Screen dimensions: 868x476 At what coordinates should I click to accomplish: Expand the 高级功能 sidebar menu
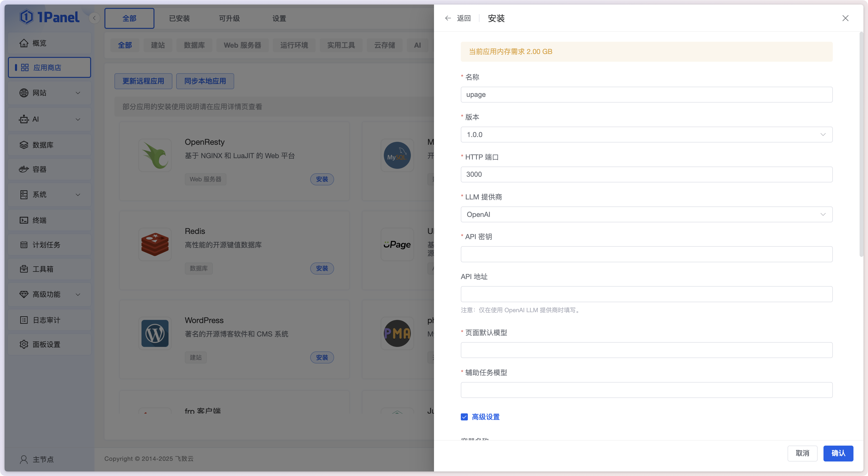pos(49,294)
